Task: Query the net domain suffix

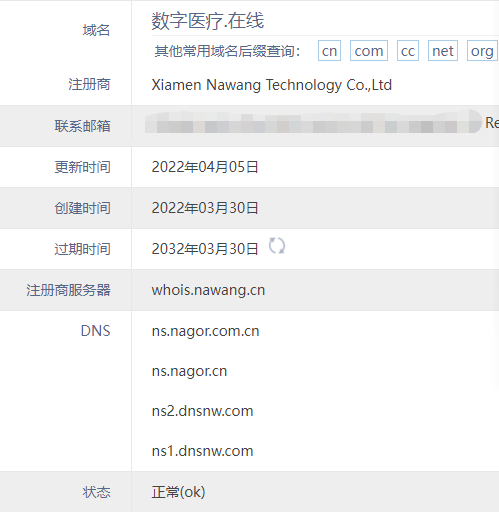Action: [x=443, y=51]
